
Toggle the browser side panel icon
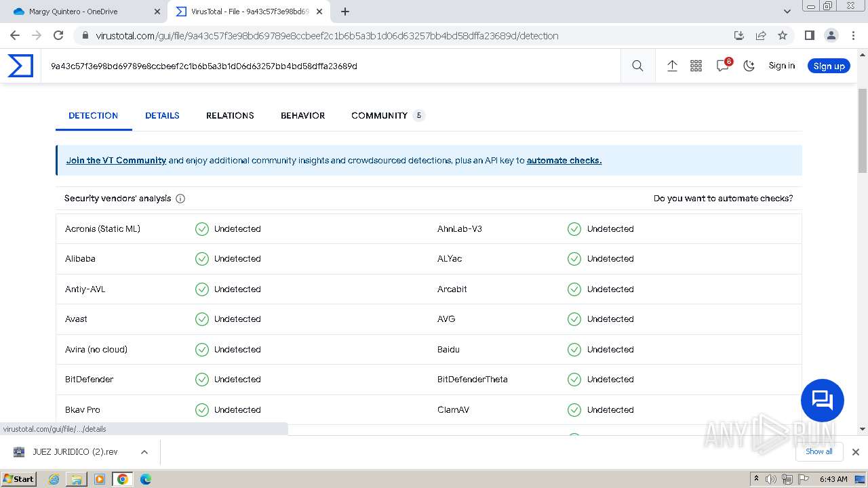point(809,35)
